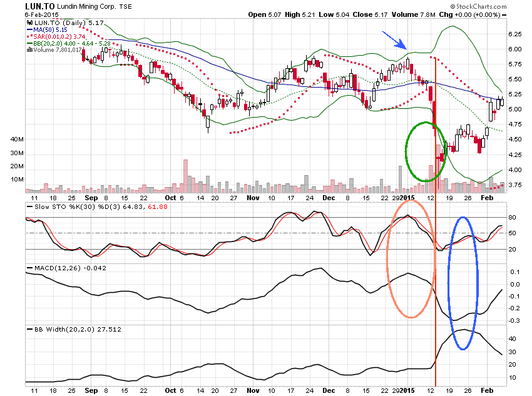
Task: Click the Volume 7.8M header value
Action: pyautogui.click(x=413, y=14)
